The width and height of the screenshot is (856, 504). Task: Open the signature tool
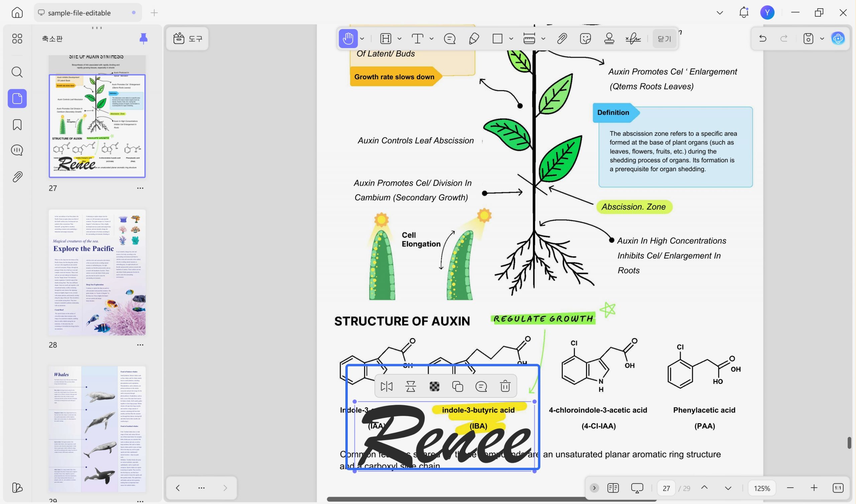coord(633,38)
